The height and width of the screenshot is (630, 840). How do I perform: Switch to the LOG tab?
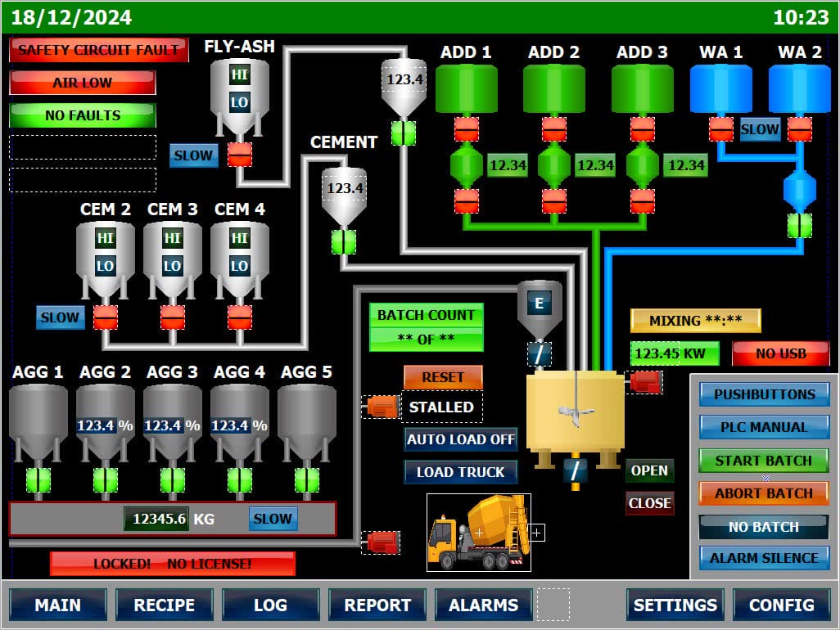click(270, 605)
